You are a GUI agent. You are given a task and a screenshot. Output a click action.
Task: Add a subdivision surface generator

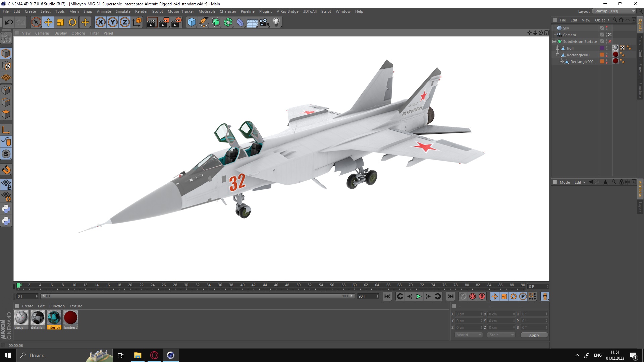[x=216, y=22]
